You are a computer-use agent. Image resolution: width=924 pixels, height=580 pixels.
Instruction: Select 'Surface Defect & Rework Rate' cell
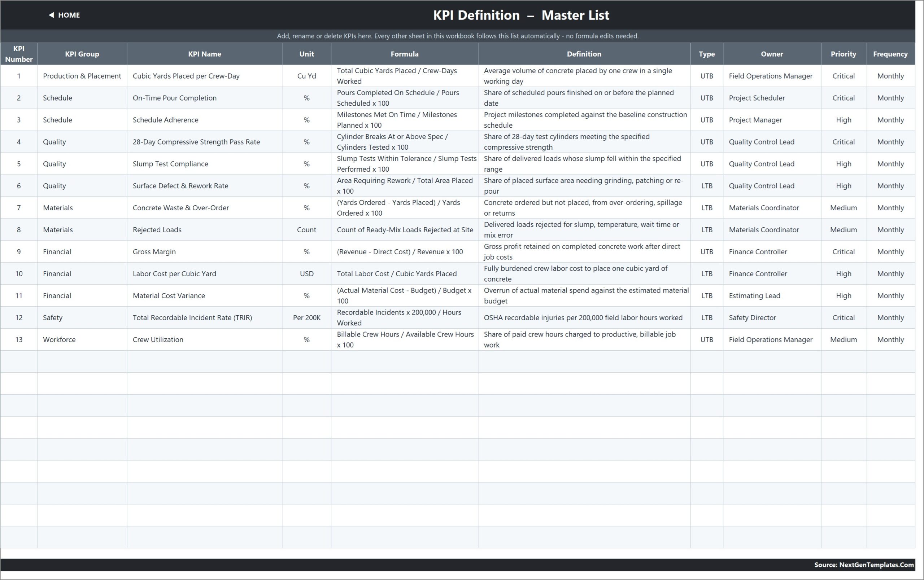point(205,185)
